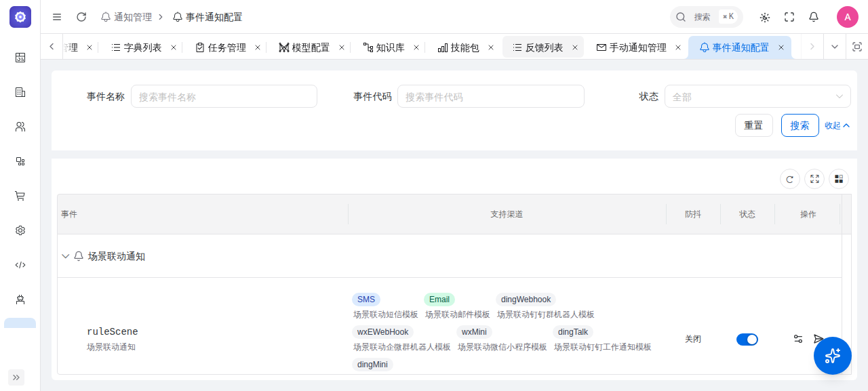Enter fullscreen via the header fullscreen icon
Viewport: 868px width, 391px height.
click(x=789, y=17)
